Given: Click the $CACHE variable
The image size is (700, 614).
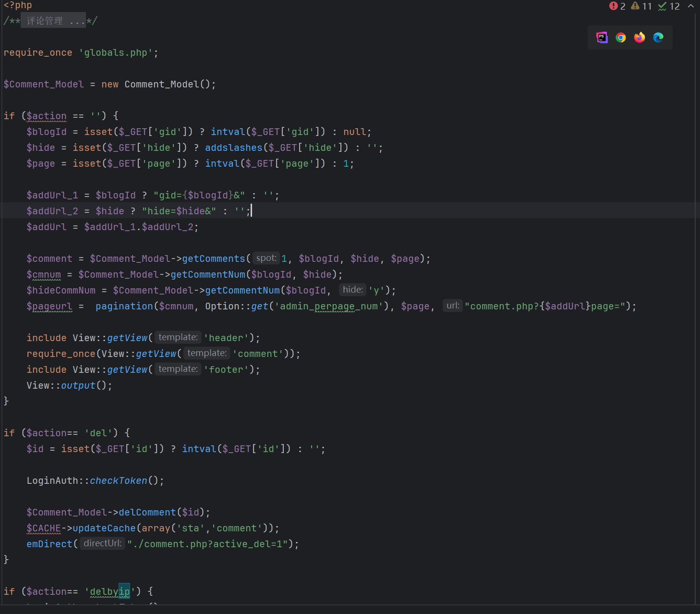Looking at the screenshot, I should coord(44,528).
